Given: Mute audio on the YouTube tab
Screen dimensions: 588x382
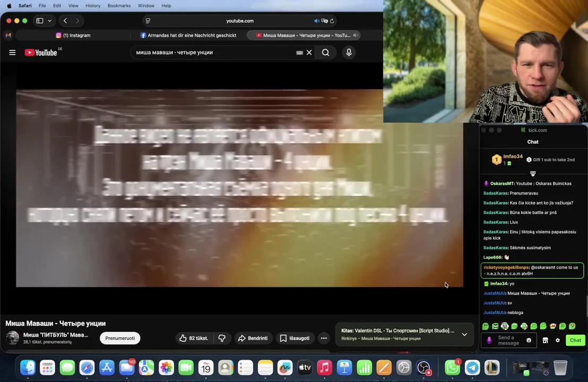Looking at the screenshot, I should (x=355, y=35).
